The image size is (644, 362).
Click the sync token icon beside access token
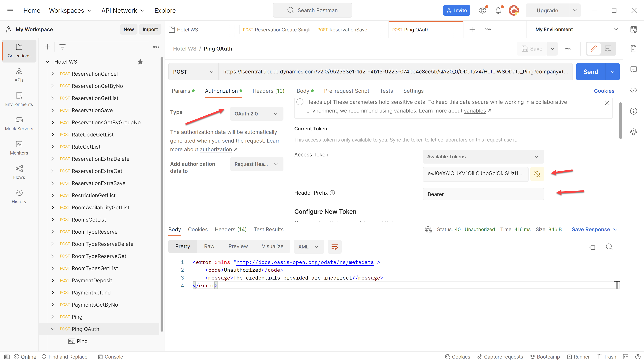[537, 174]
